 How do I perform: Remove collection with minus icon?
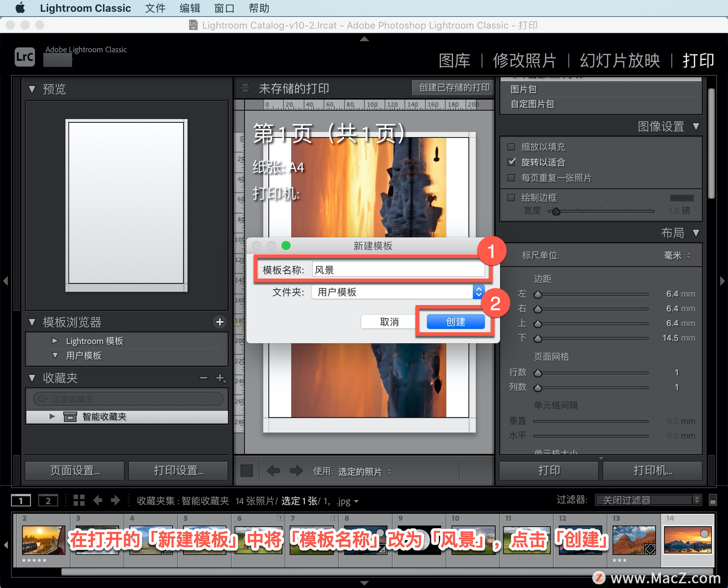tap(204, 378)
